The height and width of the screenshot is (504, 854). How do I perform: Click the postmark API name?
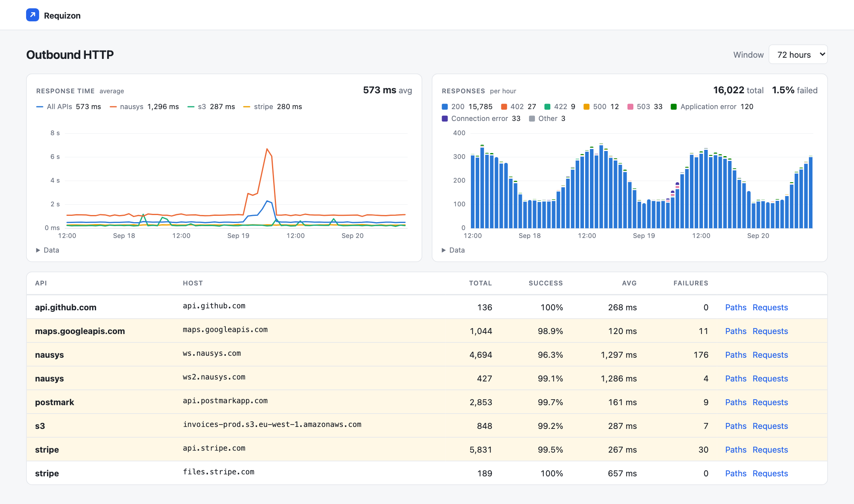[55, 402]
